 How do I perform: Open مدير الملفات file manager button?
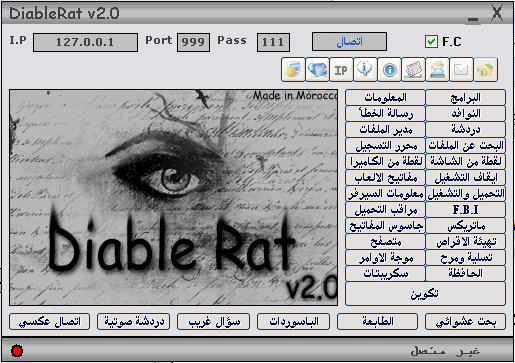point(385,129)
